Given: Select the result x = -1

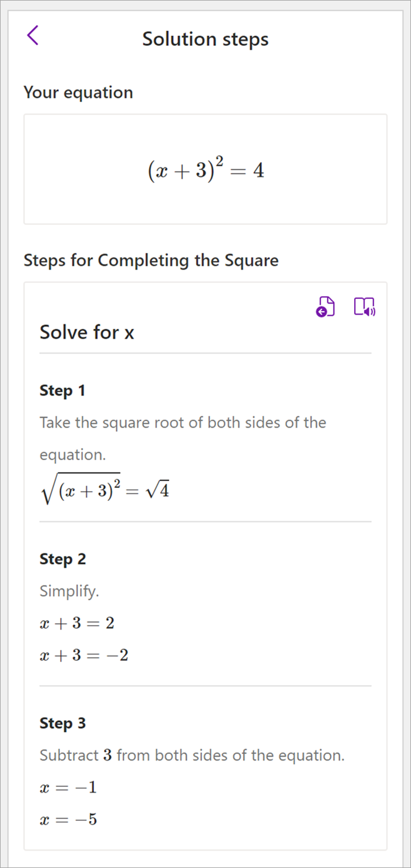Looking at the screenshot, I should (68, 788).
